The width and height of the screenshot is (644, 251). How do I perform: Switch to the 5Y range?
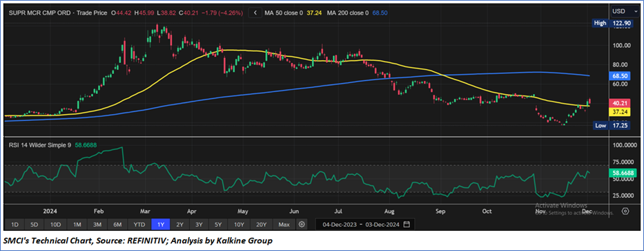point(218,225)
